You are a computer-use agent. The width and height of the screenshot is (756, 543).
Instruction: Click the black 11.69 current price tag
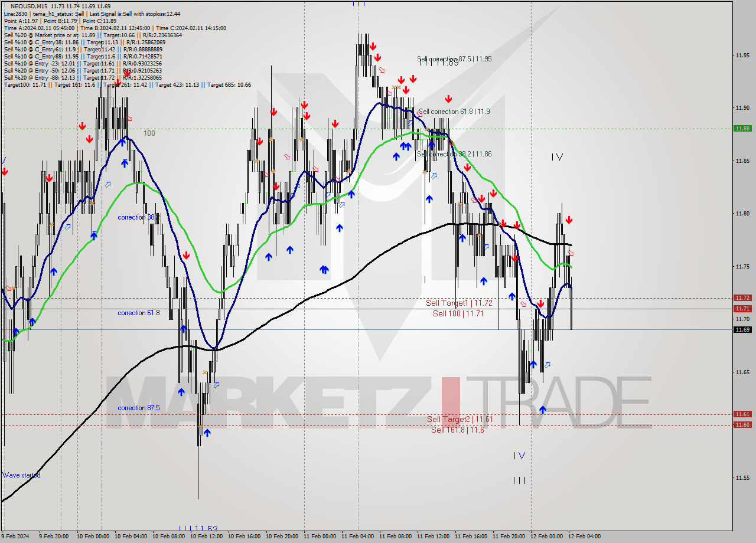[742, 330]
